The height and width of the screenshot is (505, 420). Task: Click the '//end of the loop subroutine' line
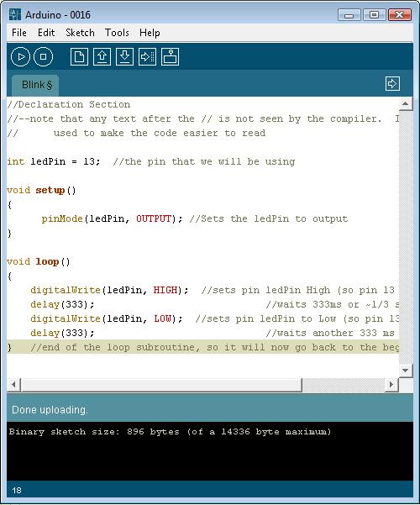point(203,347)
